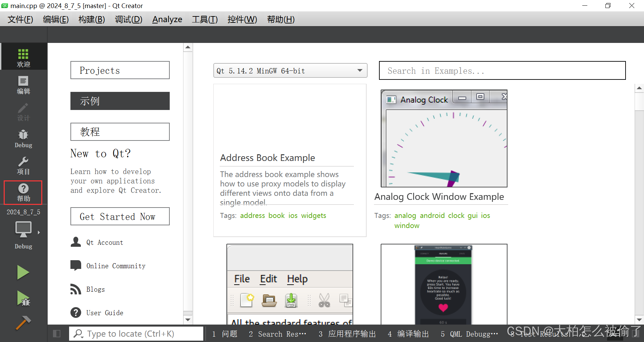Click the 'address' tag link

(x=253, y=216)
